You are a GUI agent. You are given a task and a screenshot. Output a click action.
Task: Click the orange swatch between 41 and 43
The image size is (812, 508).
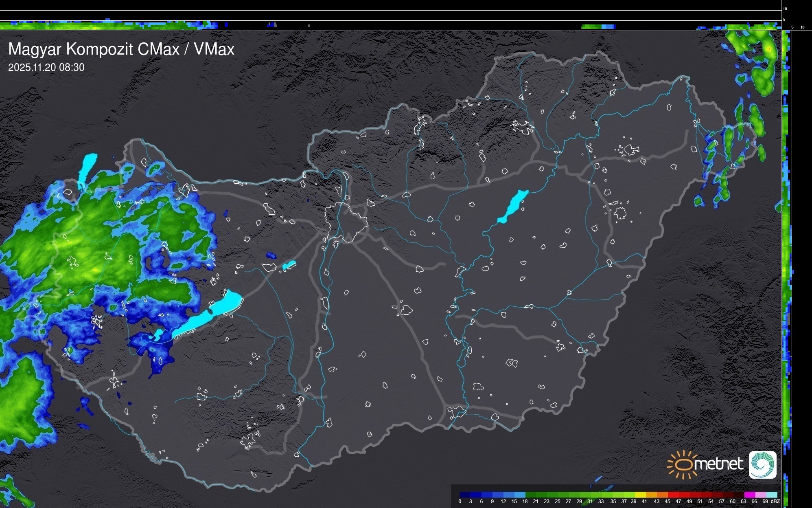coord(651,495)
